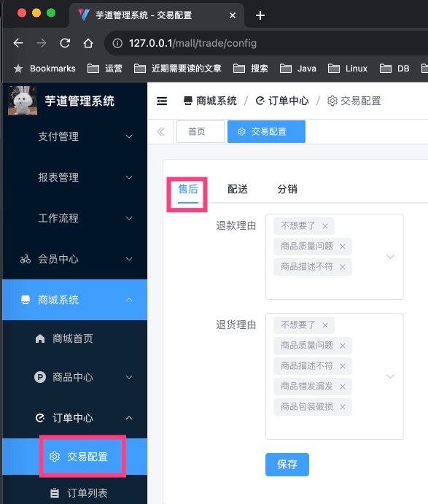Open the 近期需要读的文章 bookmark folder

tap(178, 69)
